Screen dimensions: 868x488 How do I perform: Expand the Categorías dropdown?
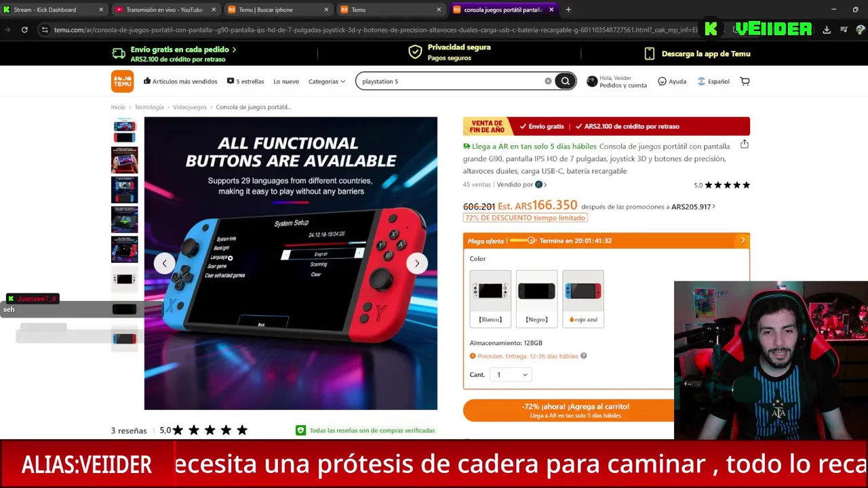click(327, 81)
